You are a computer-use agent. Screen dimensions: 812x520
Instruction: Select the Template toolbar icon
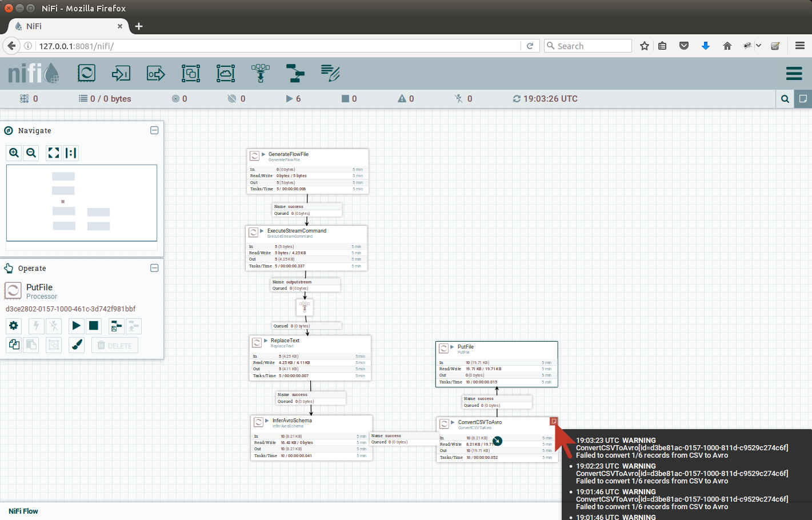point(295,73)
